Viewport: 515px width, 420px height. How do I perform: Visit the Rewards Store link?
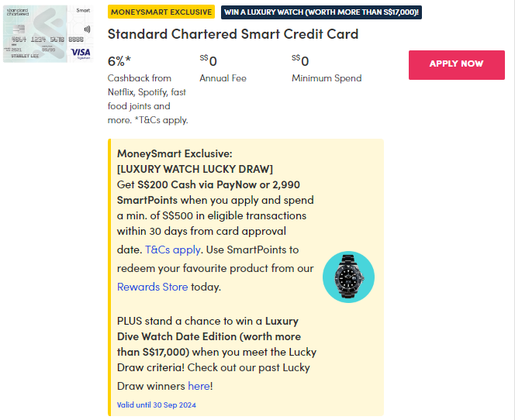click(x=152, y=287)
